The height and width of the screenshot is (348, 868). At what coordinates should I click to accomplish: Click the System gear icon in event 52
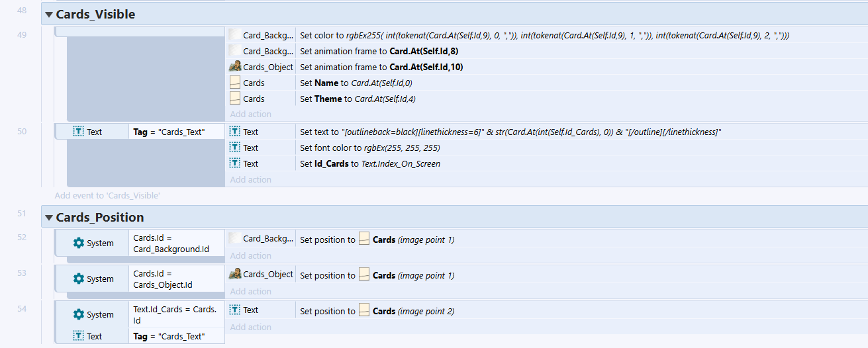[79, 243]
